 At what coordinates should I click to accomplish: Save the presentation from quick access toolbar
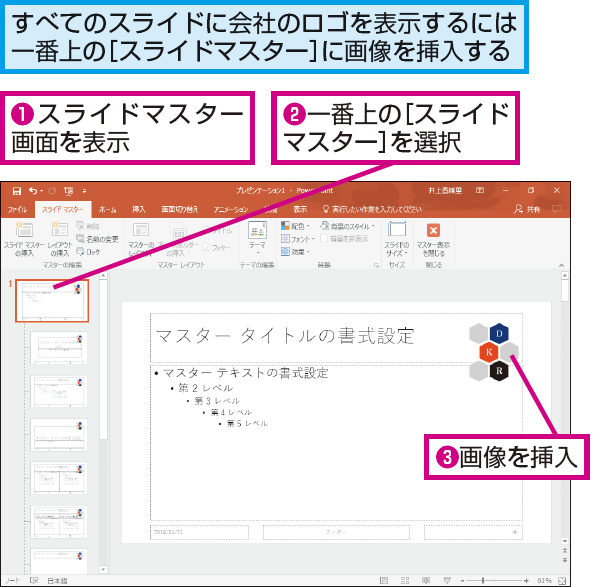[17, 191]
